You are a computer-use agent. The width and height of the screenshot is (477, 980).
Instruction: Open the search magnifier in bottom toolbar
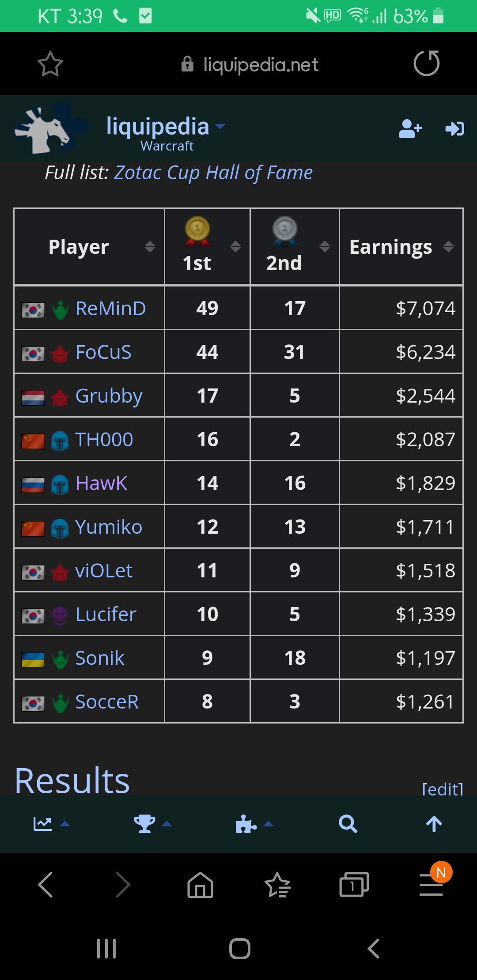point(348,824)
